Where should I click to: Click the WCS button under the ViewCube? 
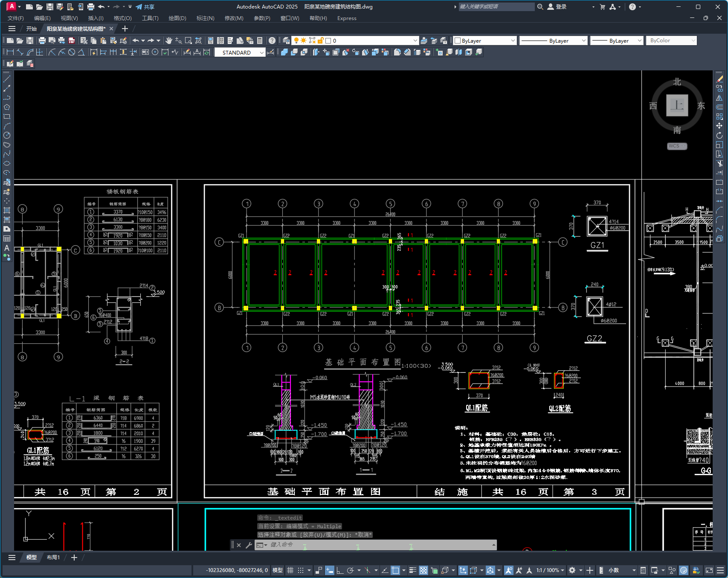pyautogui.click(x=677, y=146)
